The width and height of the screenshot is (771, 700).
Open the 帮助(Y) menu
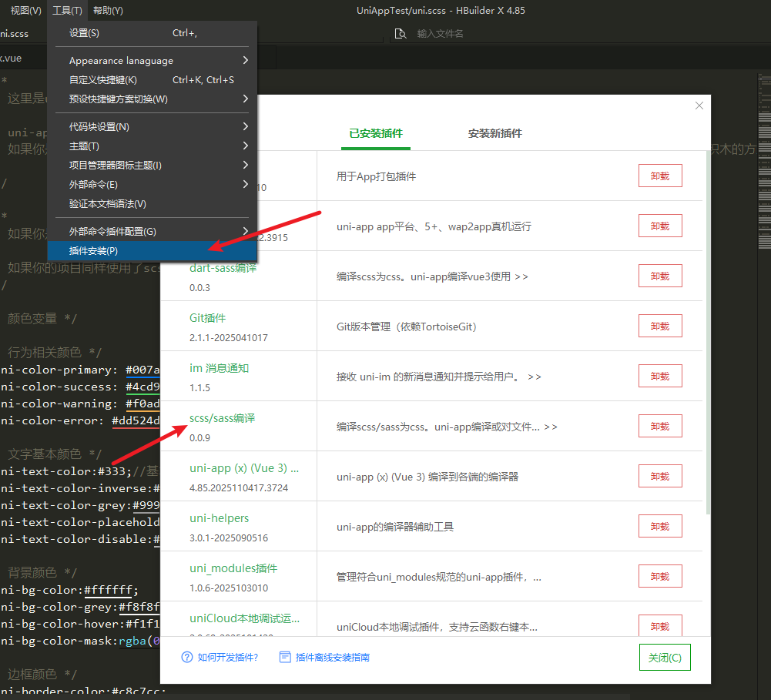coord(108,10)
